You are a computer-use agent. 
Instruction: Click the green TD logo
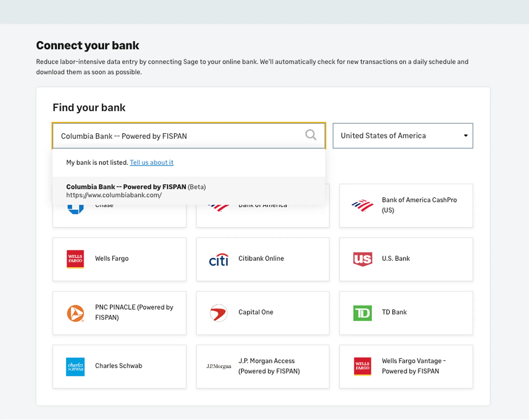coord(362,313)
